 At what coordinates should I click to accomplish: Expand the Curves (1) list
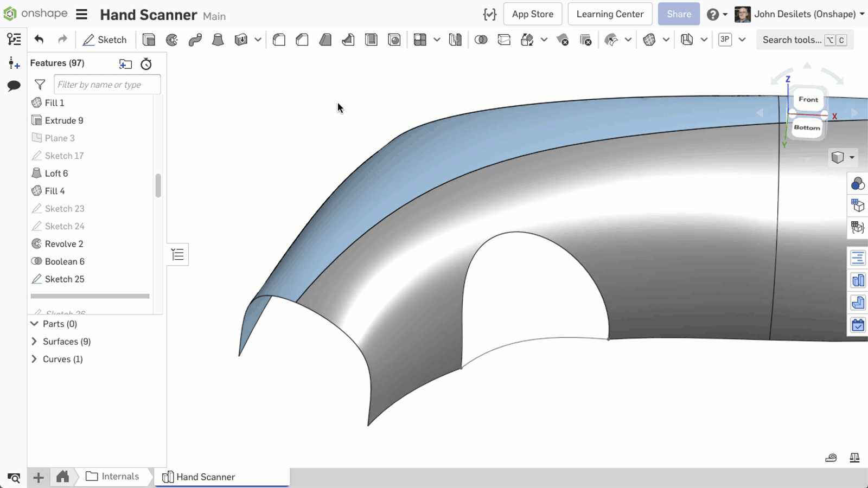click(x=34, y=359)
